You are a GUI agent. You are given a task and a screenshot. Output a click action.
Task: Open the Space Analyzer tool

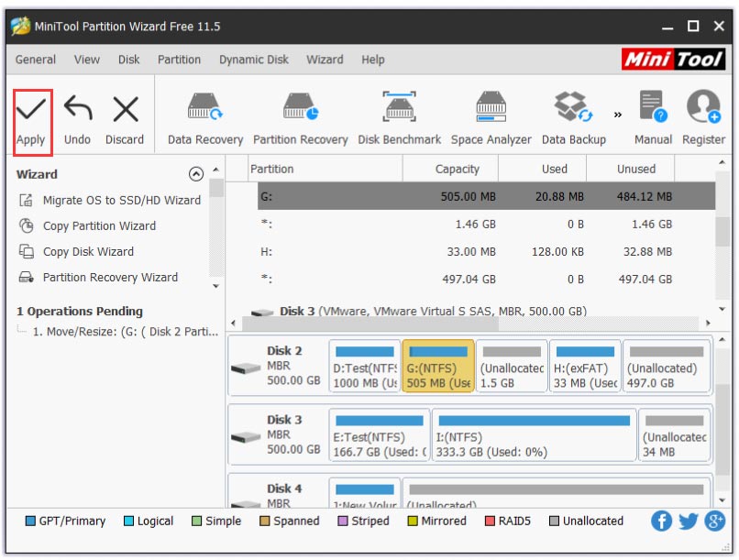(x=491, y=120)
